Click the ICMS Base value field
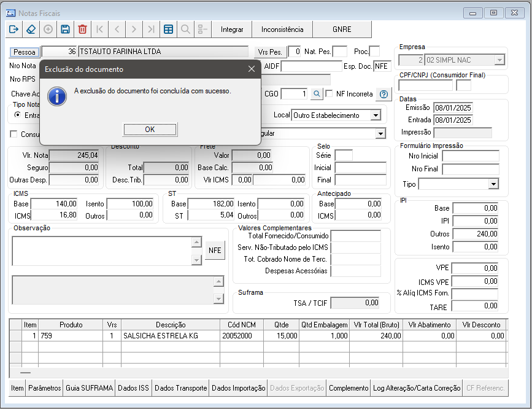The height and width of the screenshot is (409, 532). point(54,204)
